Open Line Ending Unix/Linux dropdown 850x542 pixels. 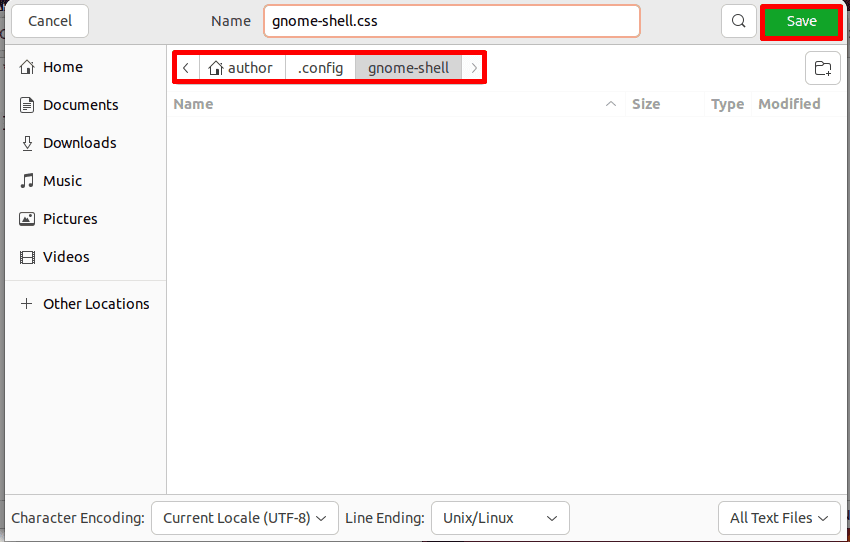[500, 518]
